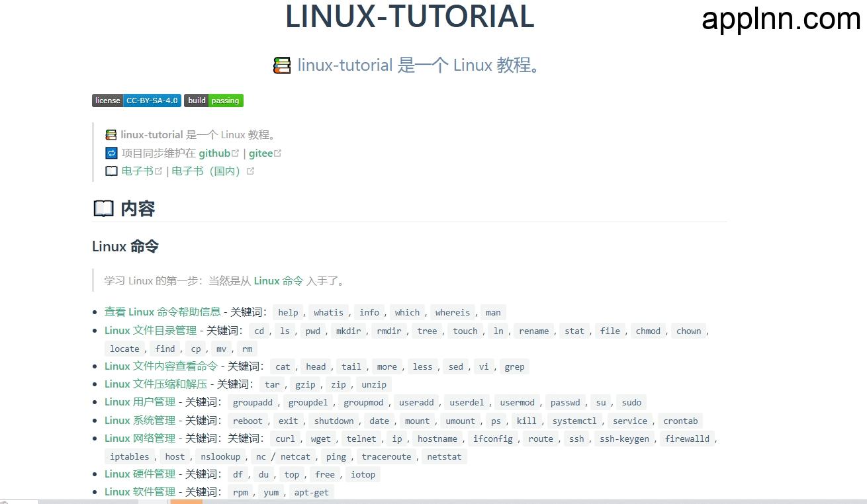Click the sed keyword

[456, 366]
